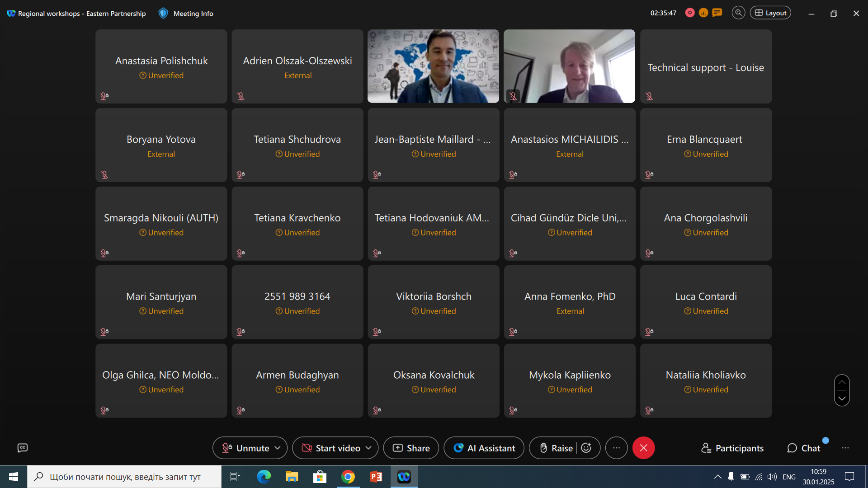Click the Share button
868x488 pixels.
coord(411,448)
